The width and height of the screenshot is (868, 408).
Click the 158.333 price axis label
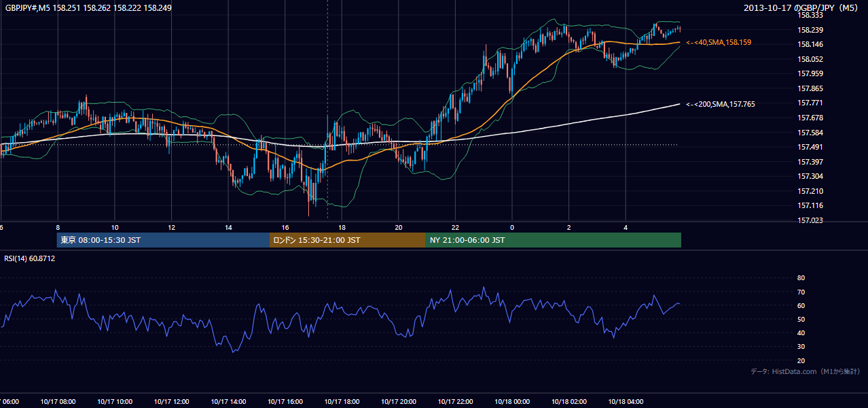[x=810, y=15]
